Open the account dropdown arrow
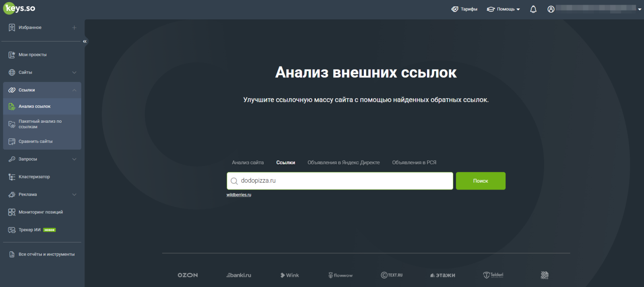The width and height of the screenshot is (644, 287). coord(640,9)
